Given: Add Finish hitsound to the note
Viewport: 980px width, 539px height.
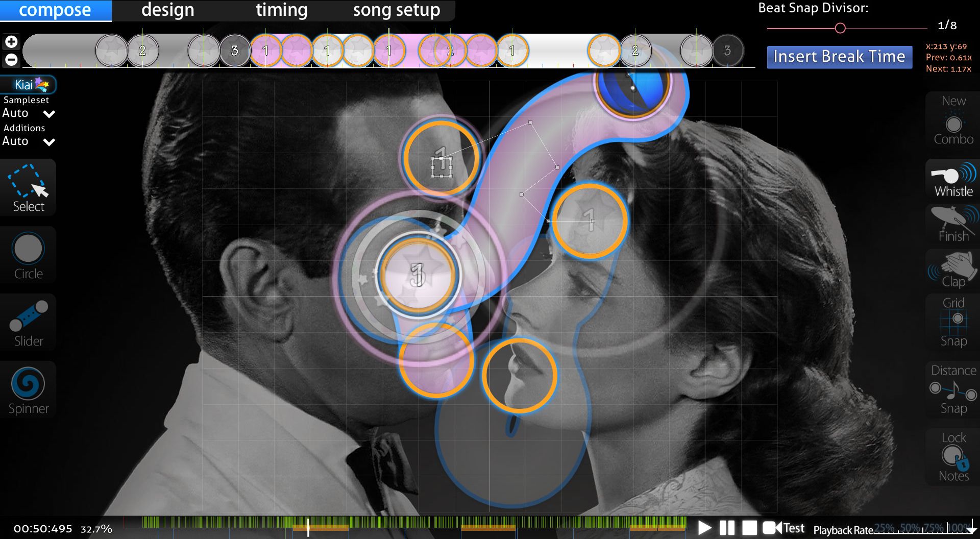Looking at the screenshot, I should (x=953, y=225).
